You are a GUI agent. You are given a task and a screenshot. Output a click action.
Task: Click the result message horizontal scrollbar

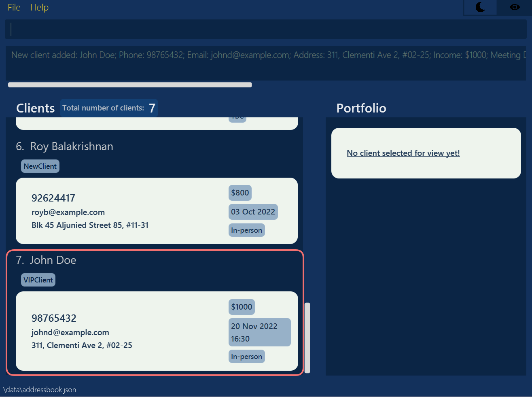(130, 85)
